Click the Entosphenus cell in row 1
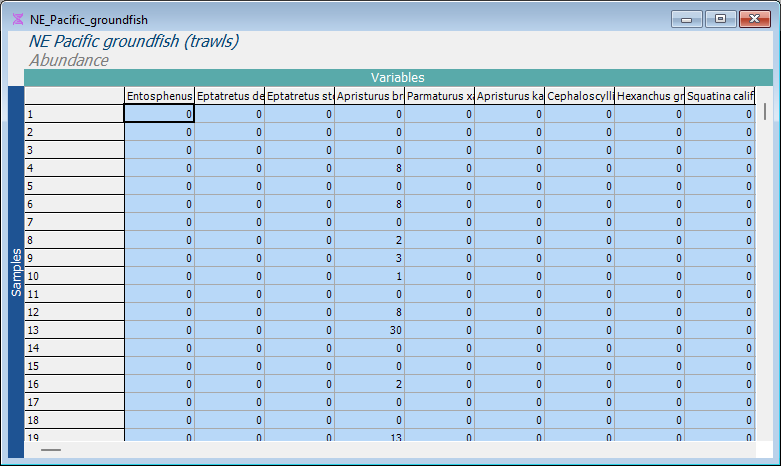 click(159, 114)
